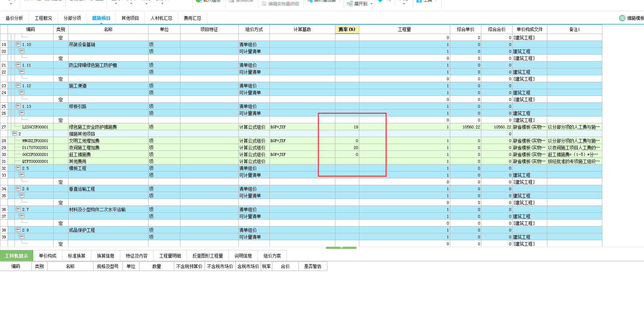Click the 其他费用 name cell
The width and height of the screenshot is (644, 318).
[x=108, y=161]
